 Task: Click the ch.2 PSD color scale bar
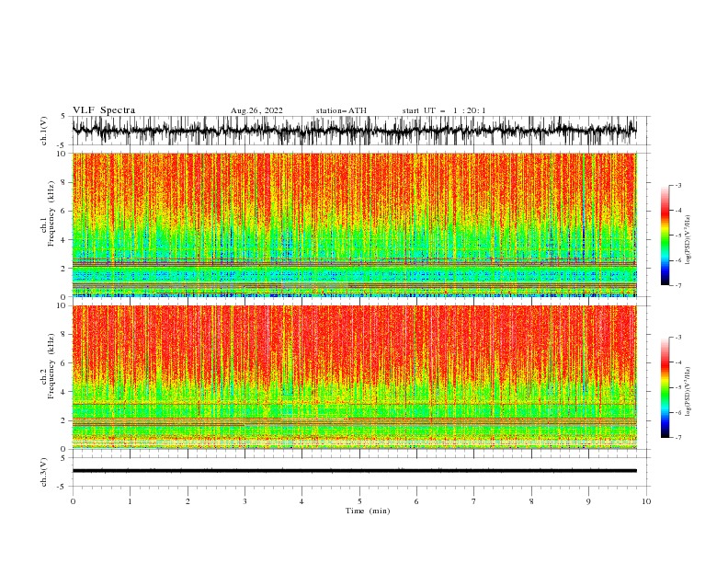[665, 387]
